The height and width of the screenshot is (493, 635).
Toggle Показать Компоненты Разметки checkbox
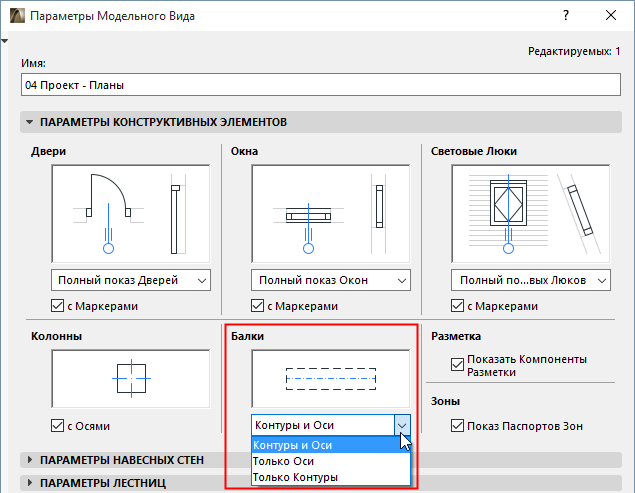click(x=458, y=365)
